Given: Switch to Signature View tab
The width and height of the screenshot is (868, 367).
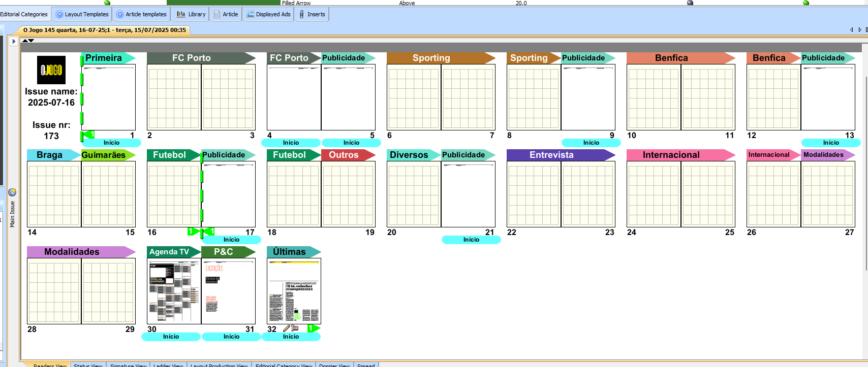Looking at the screenshot, I should pos(129,364).
